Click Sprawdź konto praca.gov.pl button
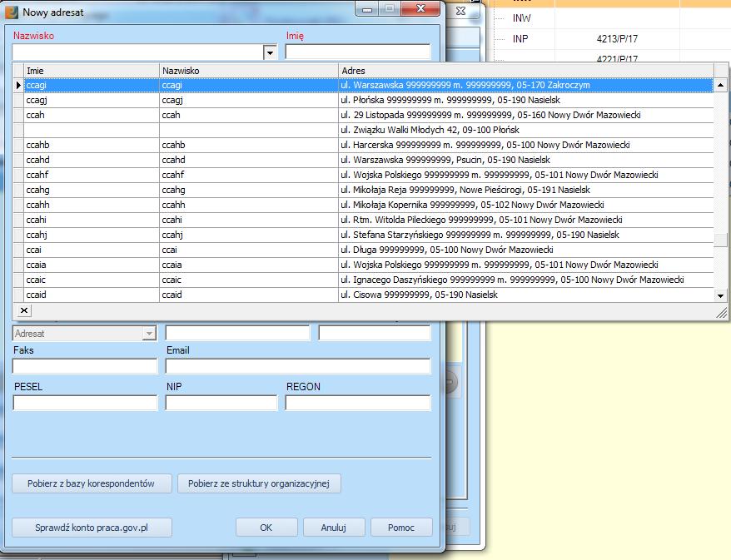 click(92, 528)
